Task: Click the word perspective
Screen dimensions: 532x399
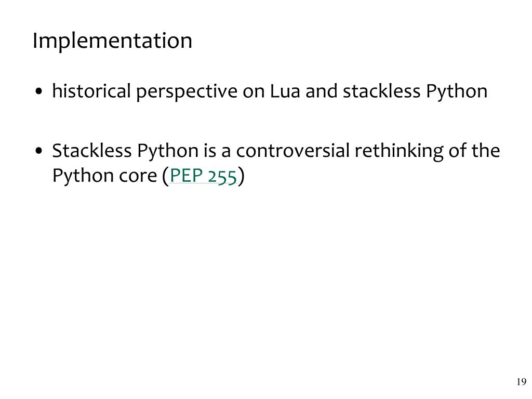Action: [187, 92]
